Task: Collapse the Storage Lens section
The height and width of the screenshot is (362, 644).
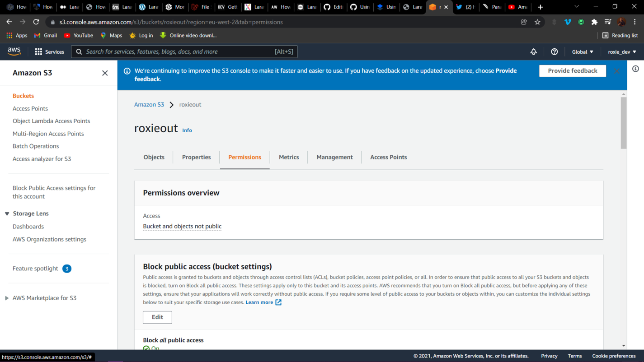Action: (7, 213)
